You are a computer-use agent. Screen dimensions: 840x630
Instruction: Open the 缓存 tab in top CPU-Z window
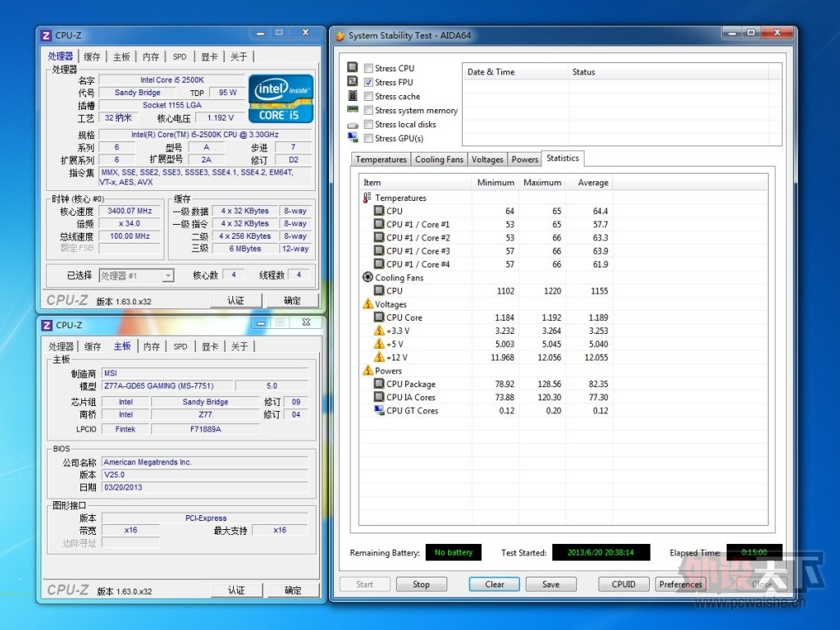[92, 57]
